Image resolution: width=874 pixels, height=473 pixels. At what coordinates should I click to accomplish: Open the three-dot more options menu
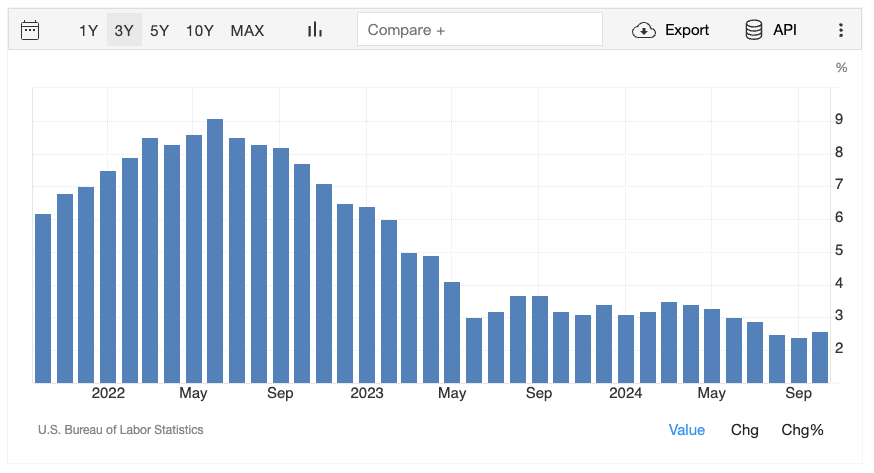(x=840, y=30)
